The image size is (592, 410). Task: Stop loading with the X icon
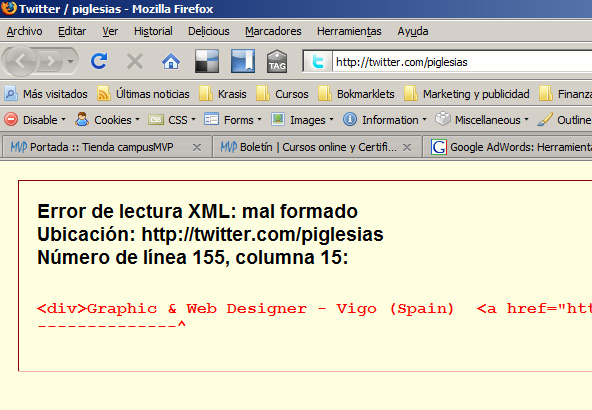[135, 61]
